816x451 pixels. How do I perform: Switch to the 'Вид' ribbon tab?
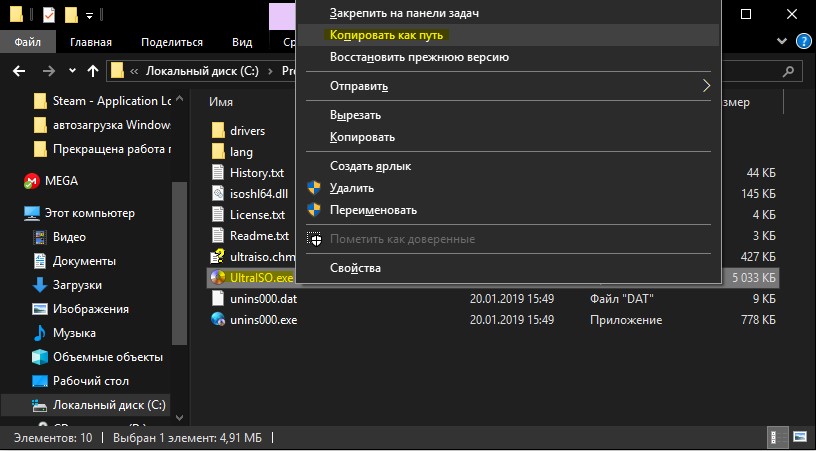[x=242, y=42]
